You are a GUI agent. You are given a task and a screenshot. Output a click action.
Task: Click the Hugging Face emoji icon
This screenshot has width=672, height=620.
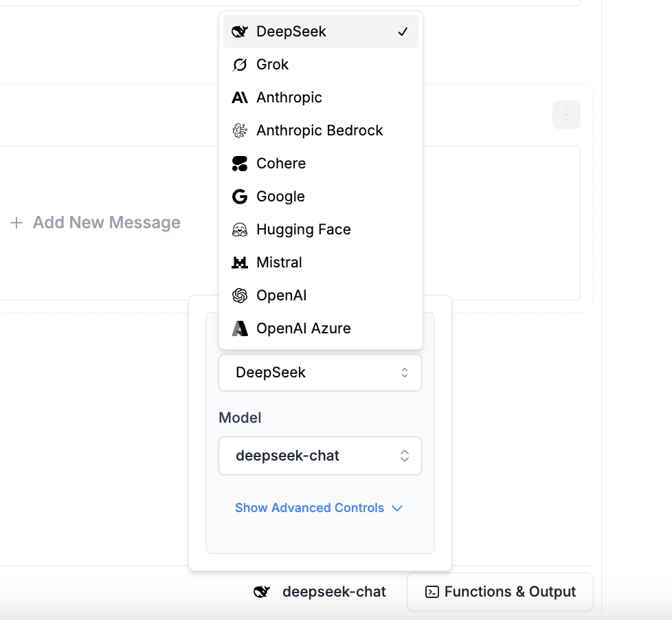pyautogui.click(x=239, y=229)
